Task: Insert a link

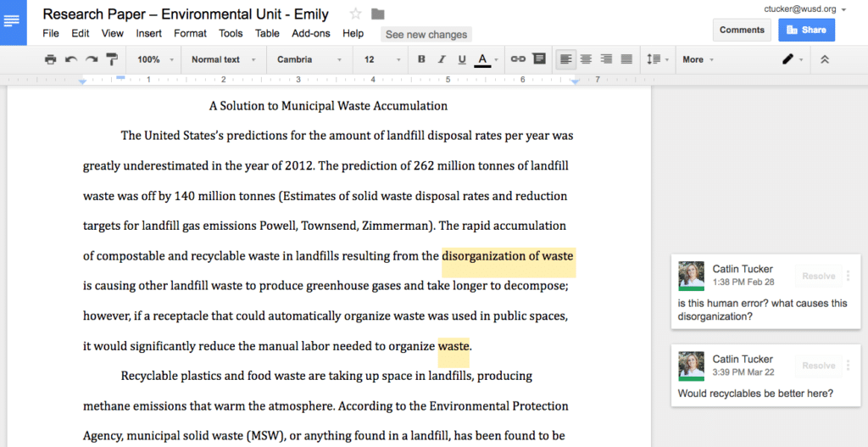Action: 518,59
